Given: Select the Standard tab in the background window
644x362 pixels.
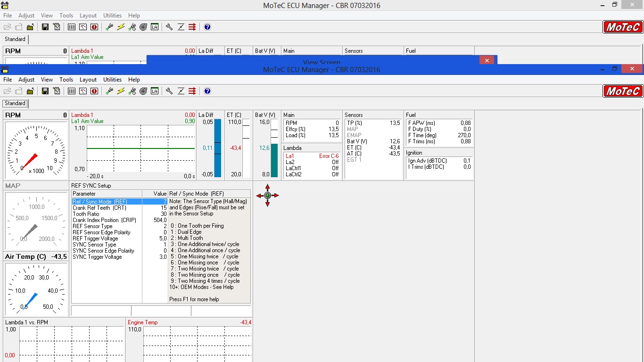Looking at the screenshot, I should point(15,39).
